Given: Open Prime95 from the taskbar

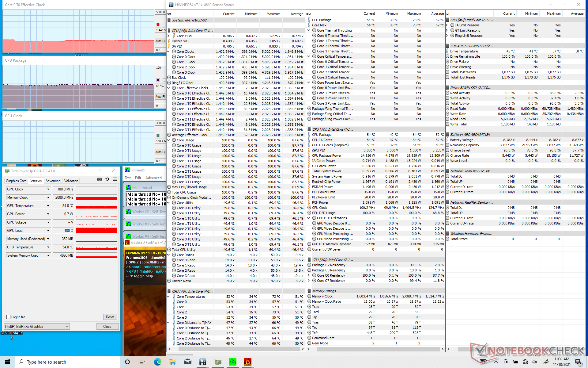Looking at the screenshot, I should (x=233, y=362).
